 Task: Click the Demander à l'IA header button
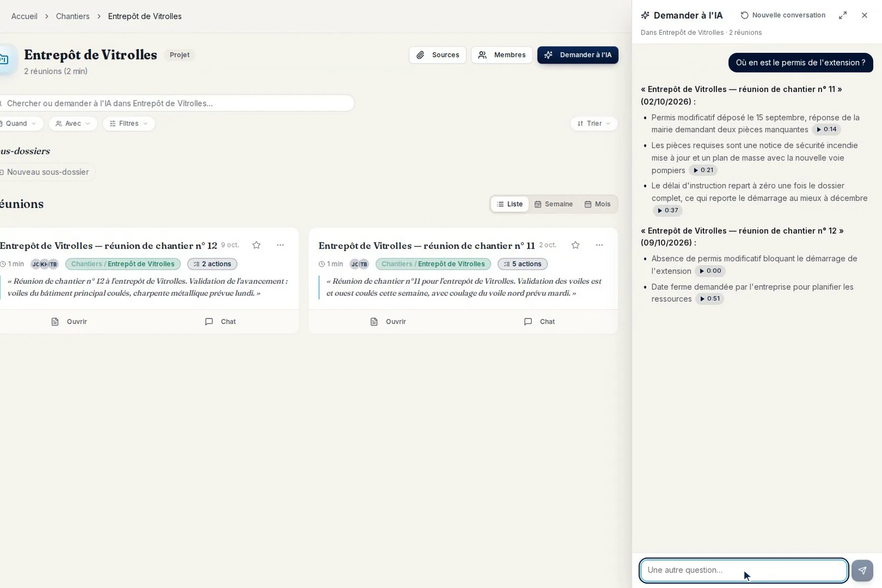pyautogui.click(x=578, y=55)
